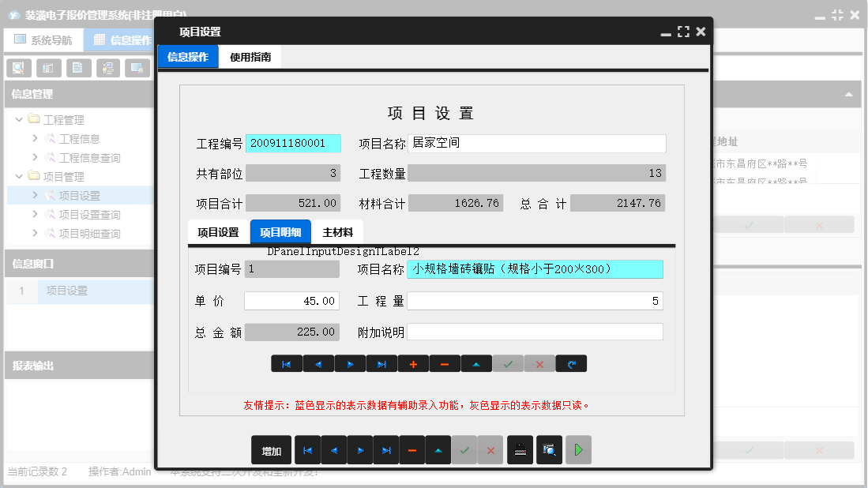Click the refresh icon after the record navigator
This screenshot has height=488, width=868.
[x=571, y=363]
